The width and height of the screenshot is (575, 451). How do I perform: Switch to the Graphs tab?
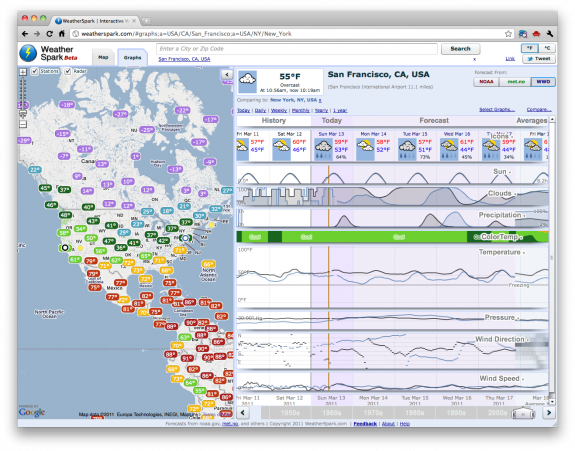click(x=132, y=58)
